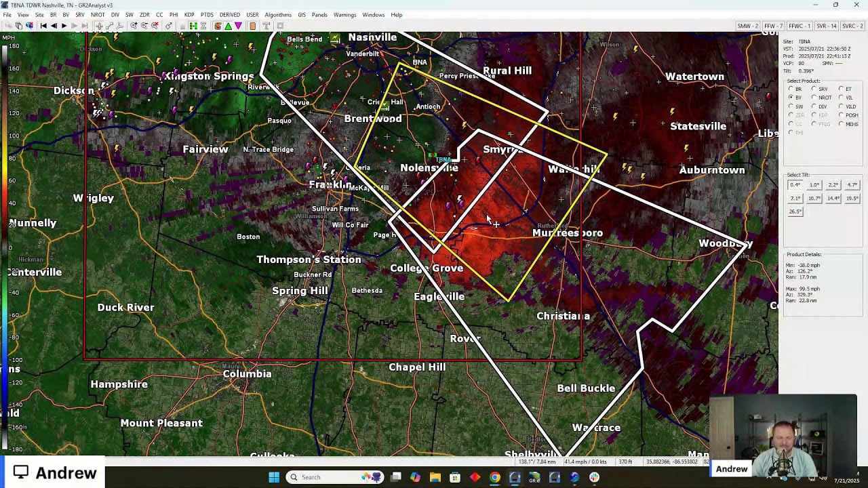Image resolution: width=868 pixels, height=488 pixels.
Task: Click the zoom out magnifier icon
Action: (144, 26)
